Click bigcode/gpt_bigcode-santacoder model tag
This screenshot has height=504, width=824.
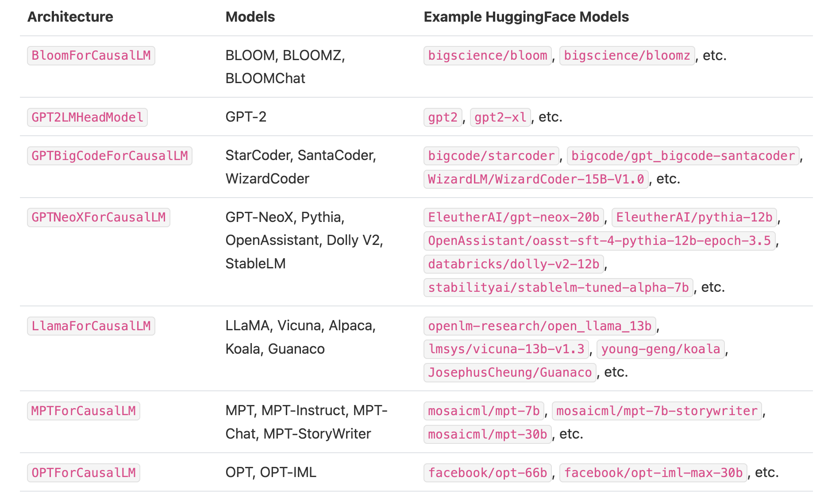[x=683, y=156]
